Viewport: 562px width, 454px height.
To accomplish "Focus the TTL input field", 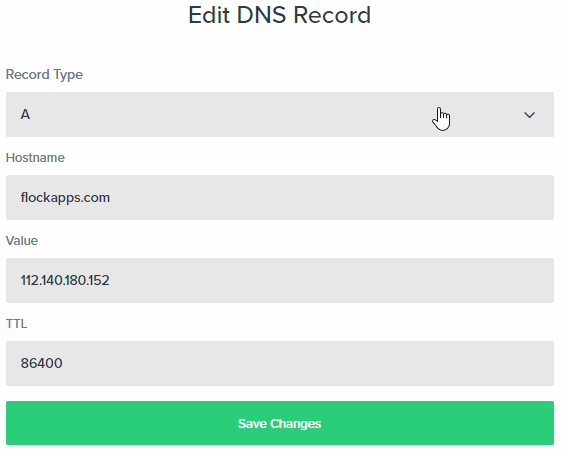I will pos(280,363).
